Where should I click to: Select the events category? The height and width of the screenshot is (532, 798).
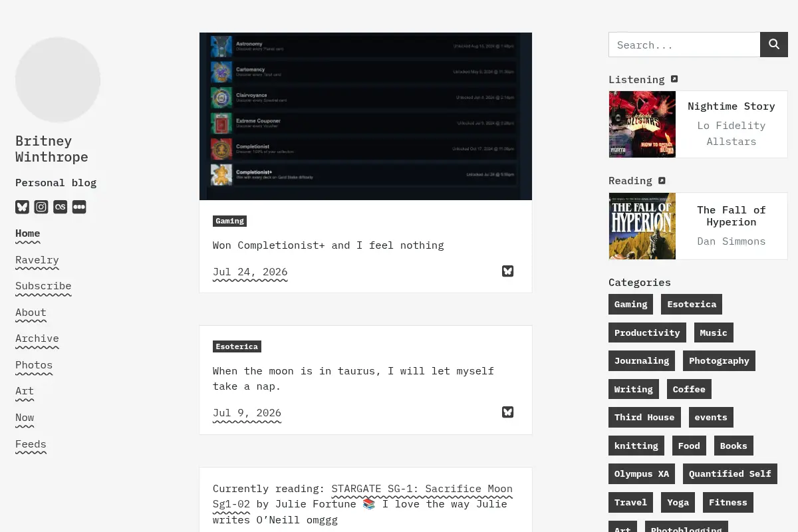pyautogui.click(x=711, y=417)
